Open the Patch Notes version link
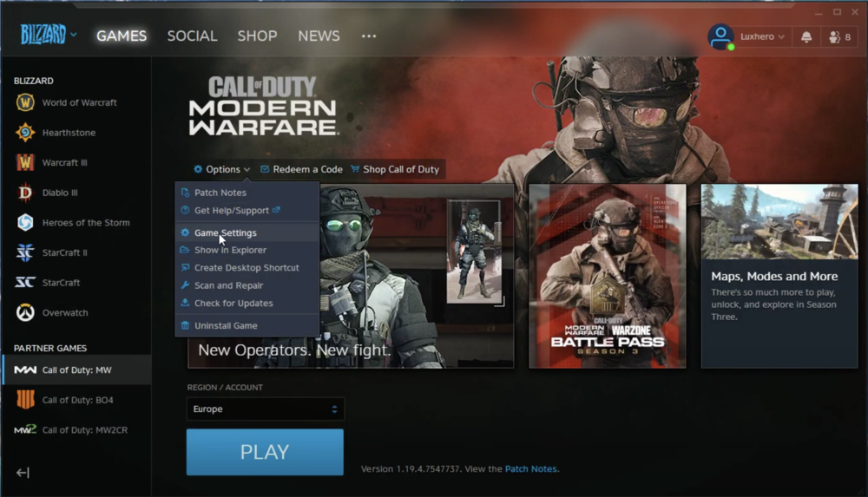 tap(531, 468)
